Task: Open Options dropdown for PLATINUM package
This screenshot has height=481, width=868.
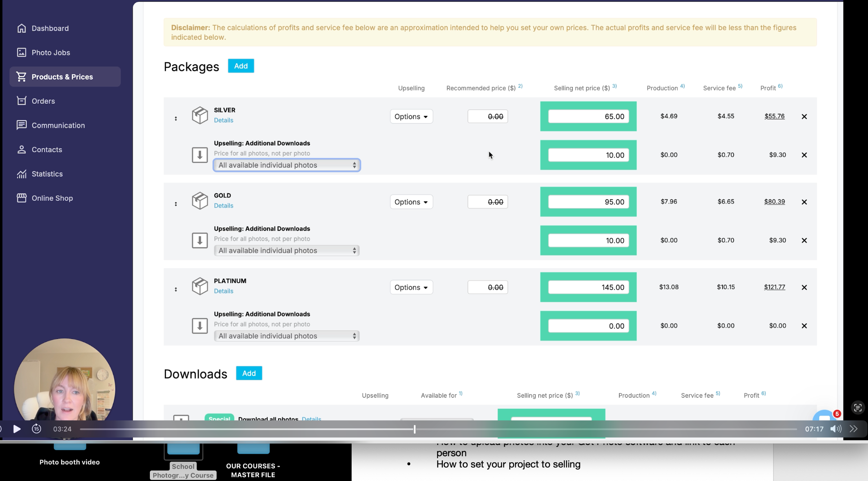Action: (411, 287)
